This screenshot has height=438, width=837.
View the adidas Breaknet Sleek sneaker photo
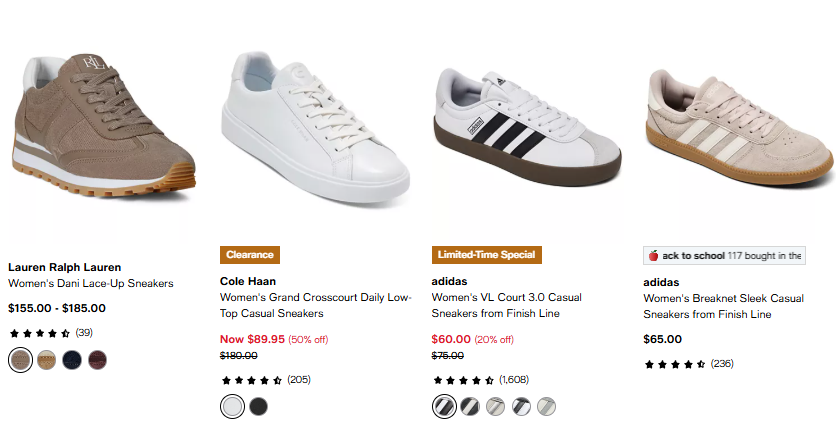click(x=738, y=130)
